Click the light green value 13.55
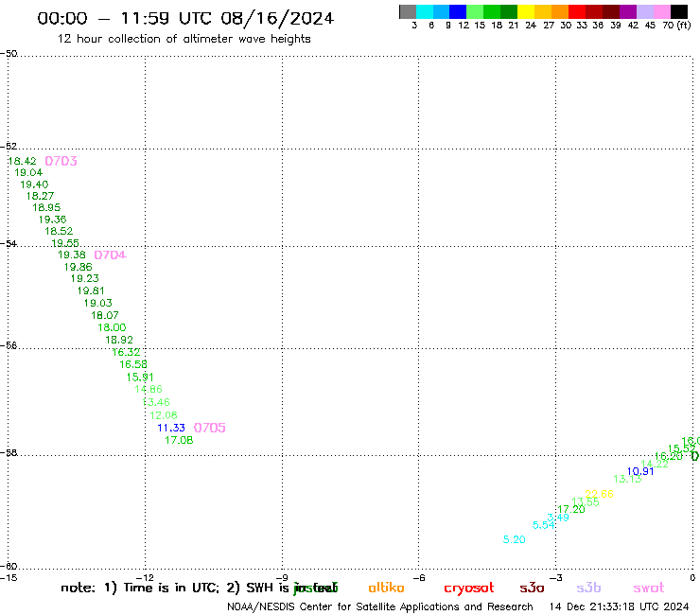 [586, 502]
